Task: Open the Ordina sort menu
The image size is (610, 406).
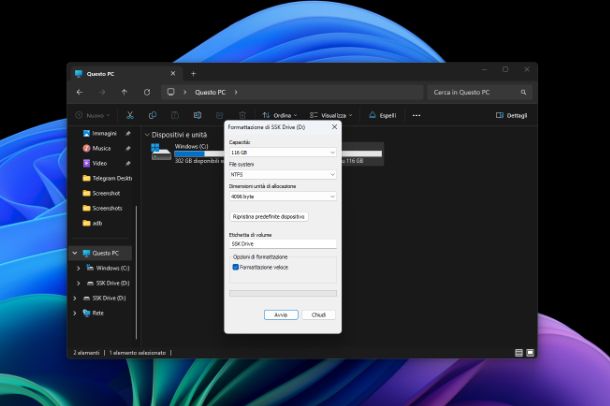Action: (x=280, y=115)
